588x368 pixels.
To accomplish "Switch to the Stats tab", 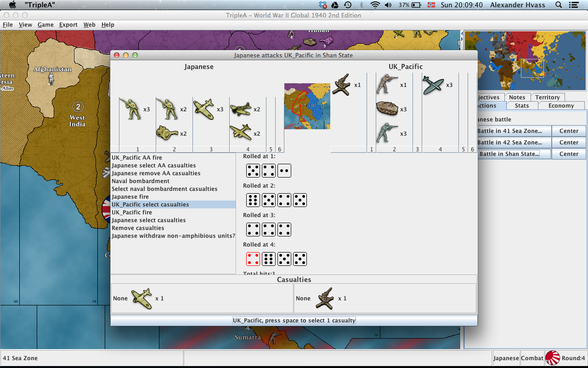I will (521, 105).
